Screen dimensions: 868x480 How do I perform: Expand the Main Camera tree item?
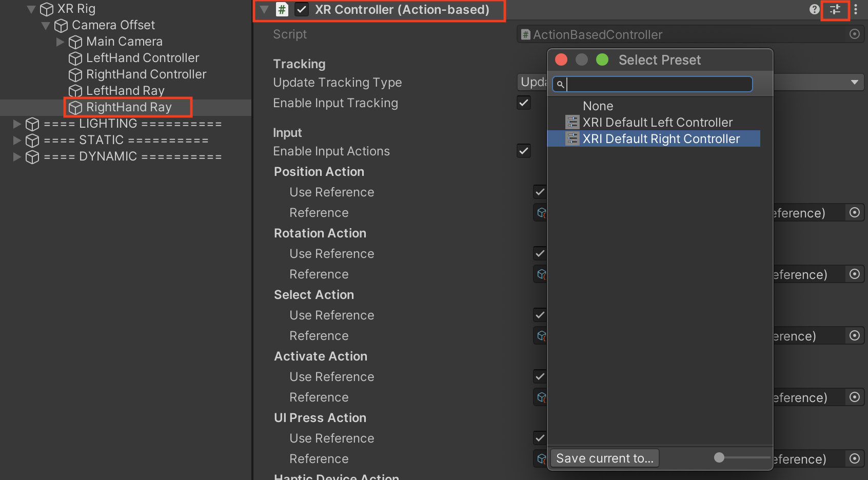coord(60,42)
